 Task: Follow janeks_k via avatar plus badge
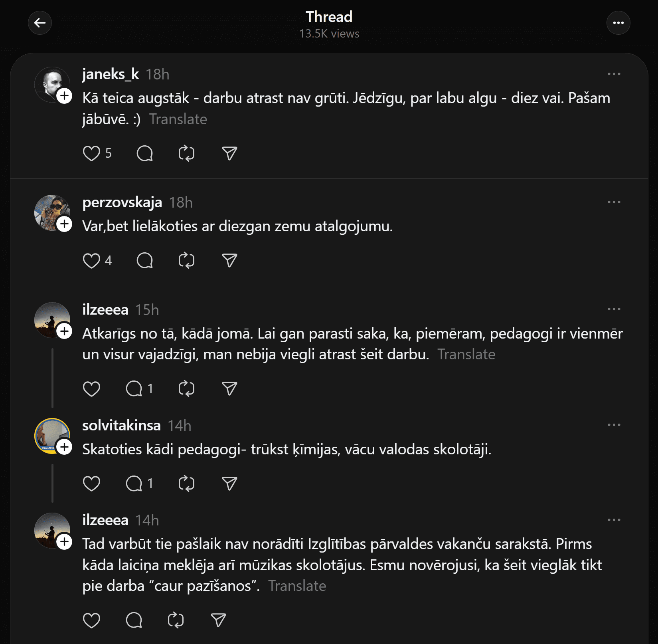click(65, 96)
